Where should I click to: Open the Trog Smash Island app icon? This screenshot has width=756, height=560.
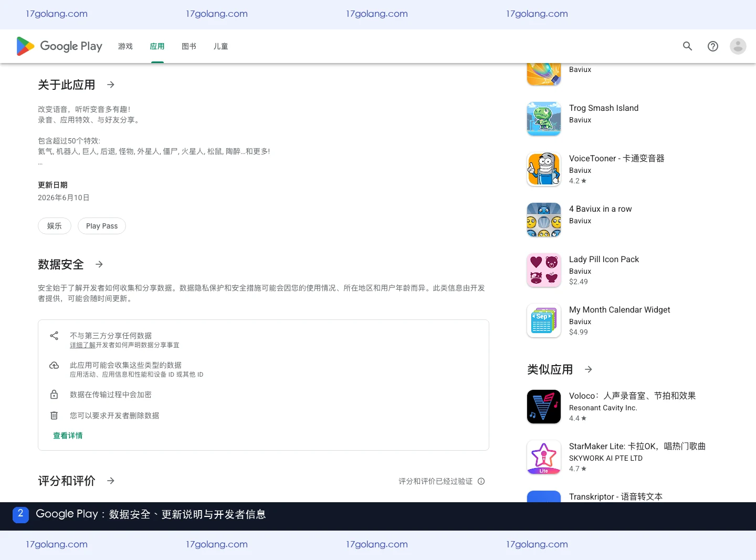[544, 119]
